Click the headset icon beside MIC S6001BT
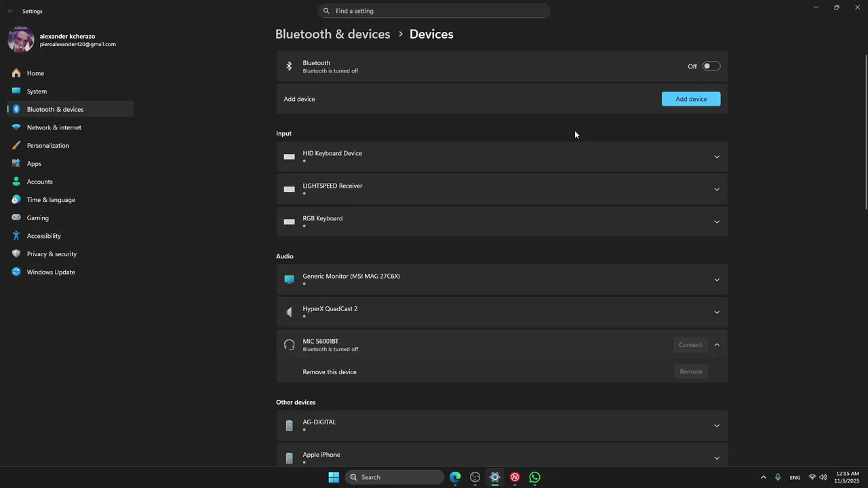 coord(289,345)
